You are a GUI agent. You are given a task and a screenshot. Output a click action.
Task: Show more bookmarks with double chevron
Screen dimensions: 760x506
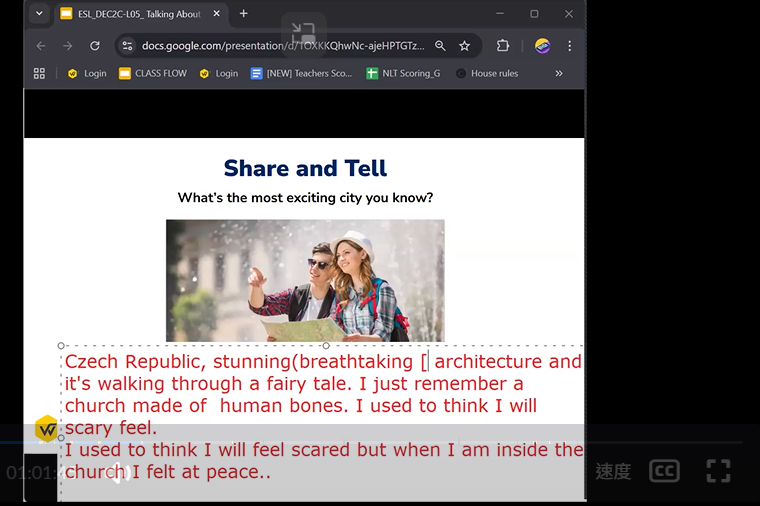[x=558, y=73]
